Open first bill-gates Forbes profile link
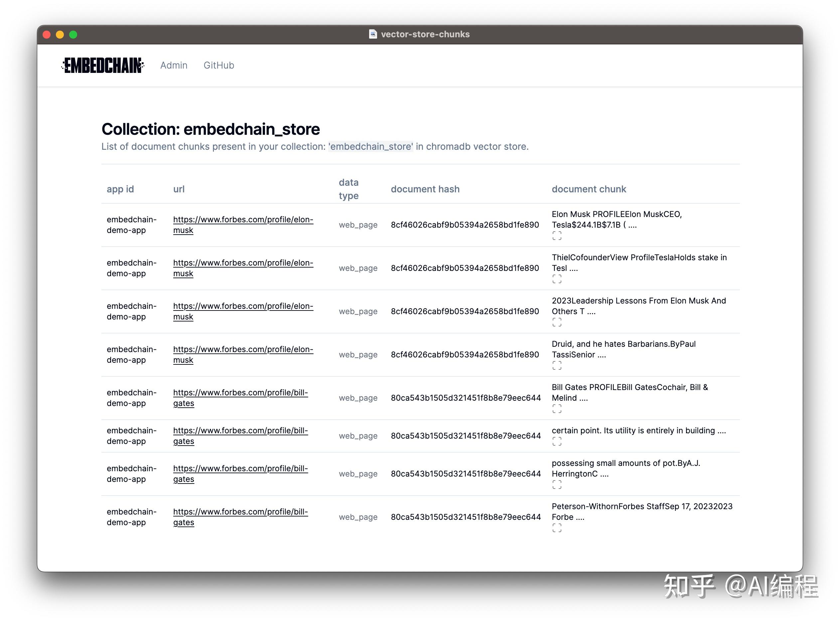This screenshot has width=840, height=621. click(x=240, y=393)
